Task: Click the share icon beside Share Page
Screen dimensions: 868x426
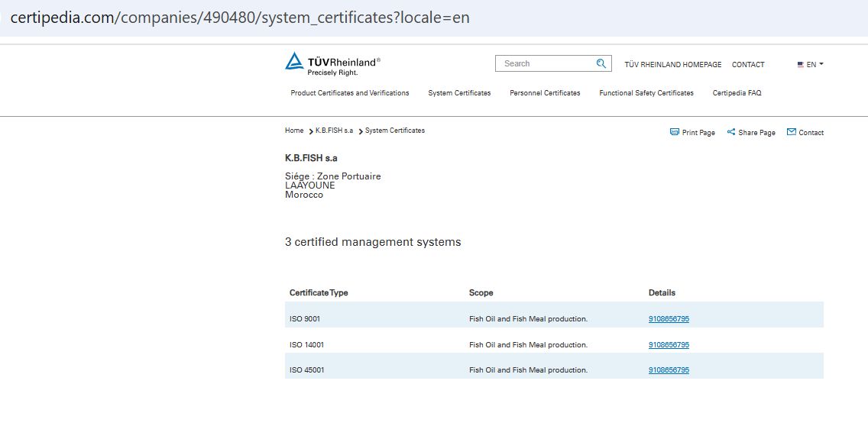Action: click(x=731, y=131)
